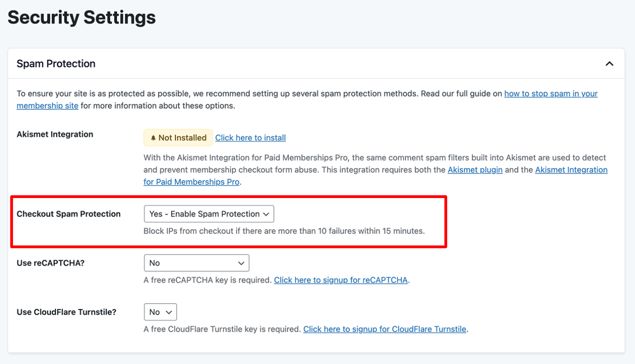The height and width of the screenshot is (364, 635).
Task: Click the bell icon in the Not Installed badge
Action: pyautogui.click(x=153, y=138)
